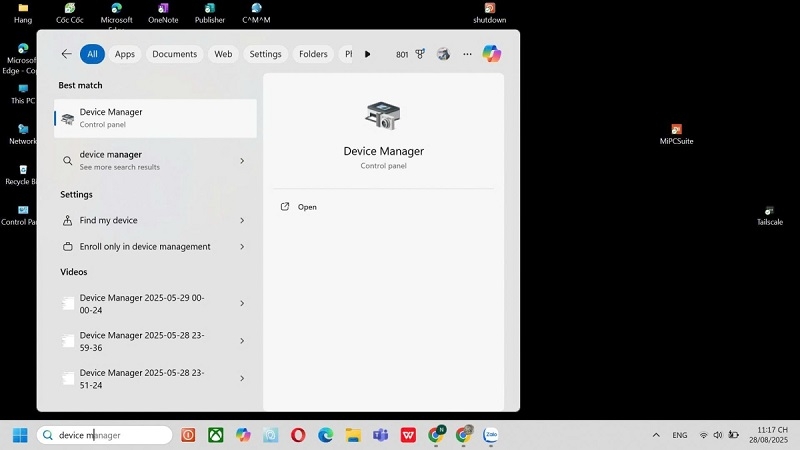Viewport: 800px width, 450px height.
Task: Click the user profile avatar in search panel
Action: tap(443, 54)
